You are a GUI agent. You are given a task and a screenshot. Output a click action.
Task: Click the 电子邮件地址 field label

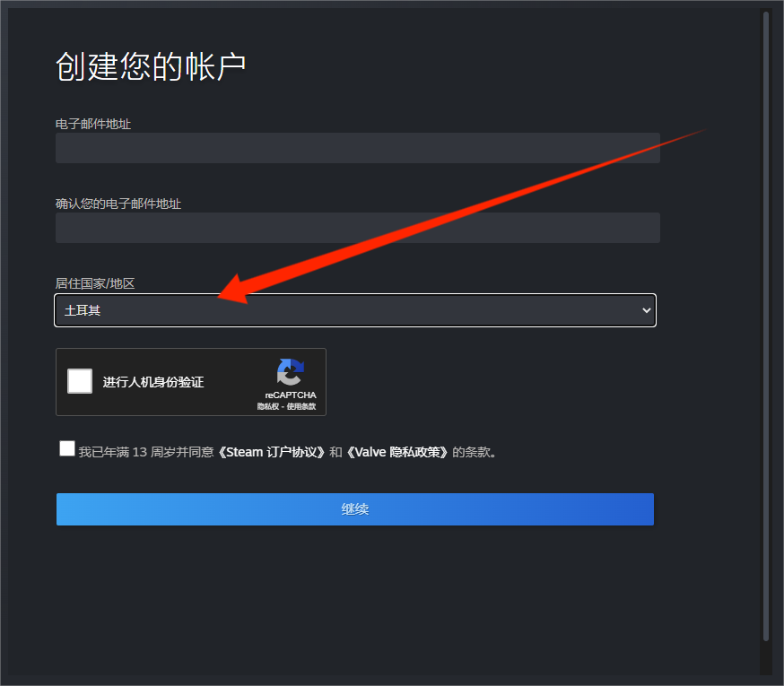93,124
